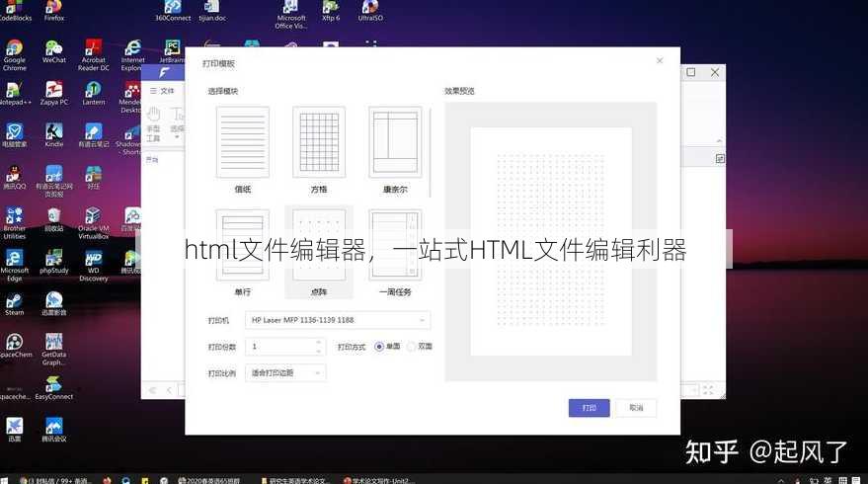Image resolution: width=868 pixels, height=484 pixels.
Task: Click the blue 打印 print button
Action: click(x=589, y=408)
